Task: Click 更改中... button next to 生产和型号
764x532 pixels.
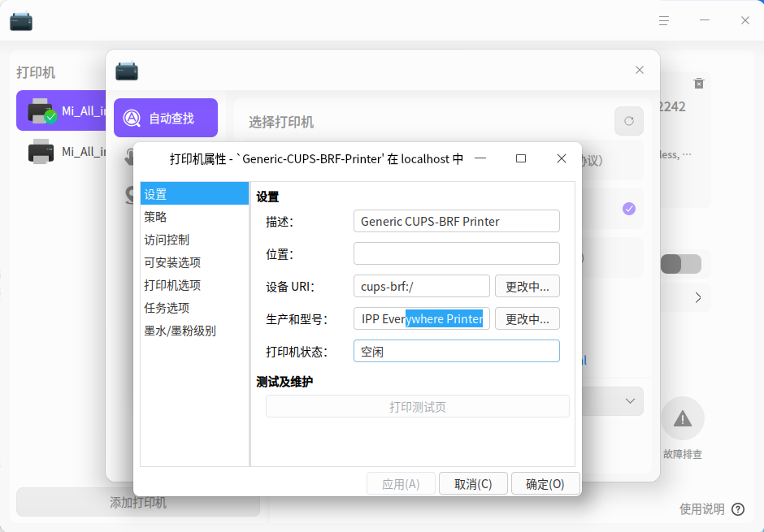Action: click(527, 319)
